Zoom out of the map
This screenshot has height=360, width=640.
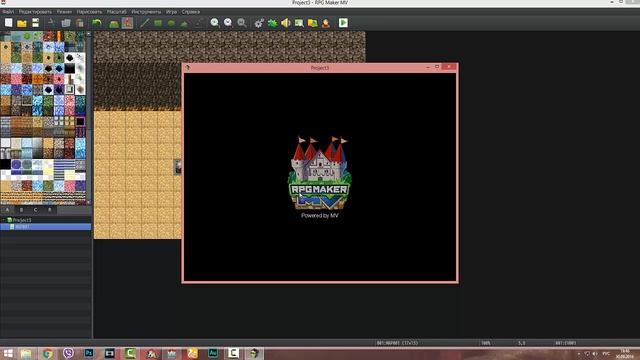228,23
